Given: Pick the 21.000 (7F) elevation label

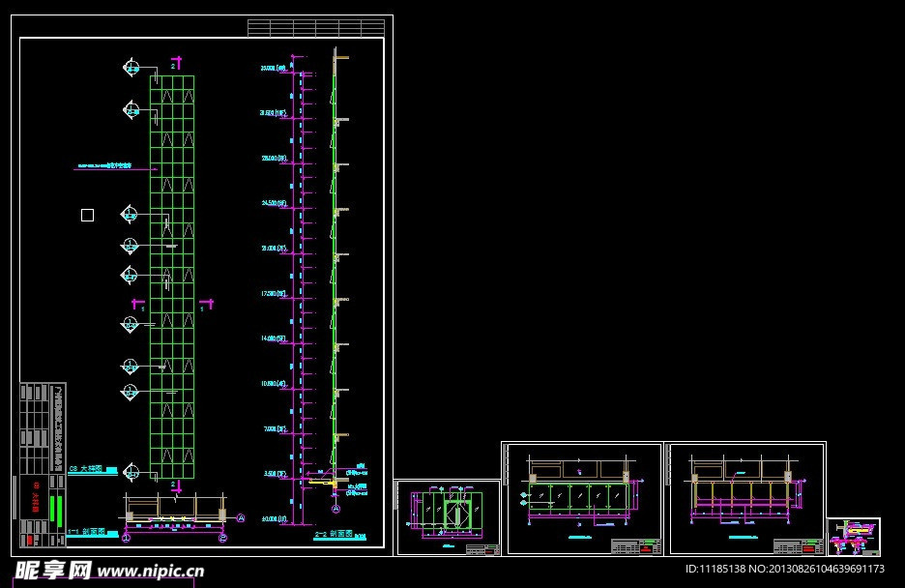Looking at the screenshot, I should (274, 249).
